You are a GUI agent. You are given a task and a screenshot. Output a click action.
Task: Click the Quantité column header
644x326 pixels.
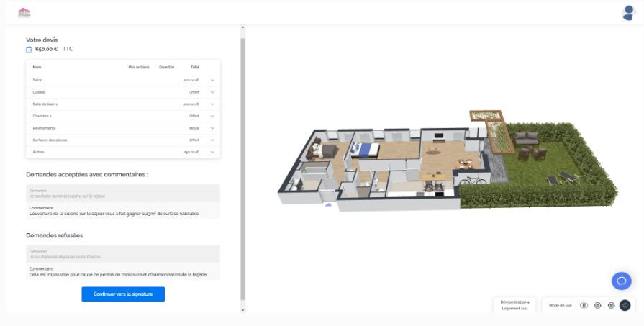pos(167,68)
